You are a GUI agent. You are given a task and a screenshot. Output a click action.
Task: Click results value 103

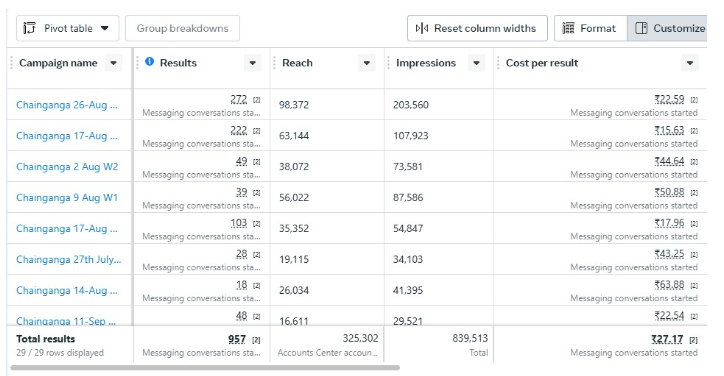click(x=239, y=223)
